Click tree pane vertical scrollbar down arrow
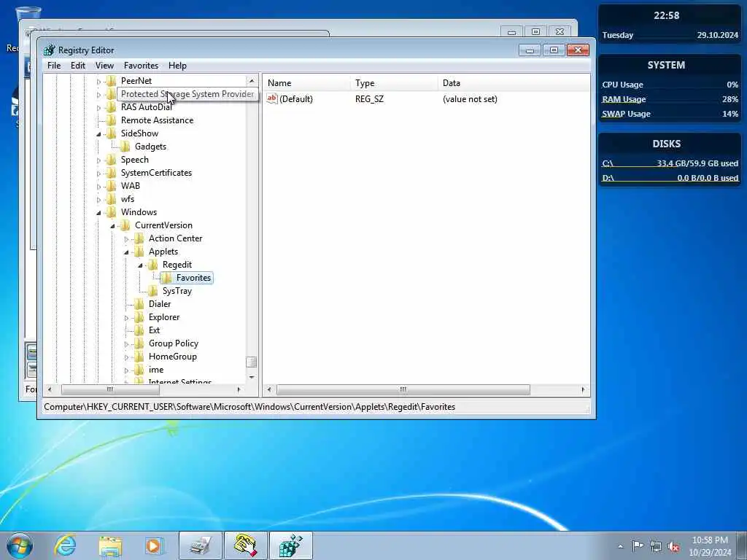Screen dimensions: 747x560 click(252, 377)
